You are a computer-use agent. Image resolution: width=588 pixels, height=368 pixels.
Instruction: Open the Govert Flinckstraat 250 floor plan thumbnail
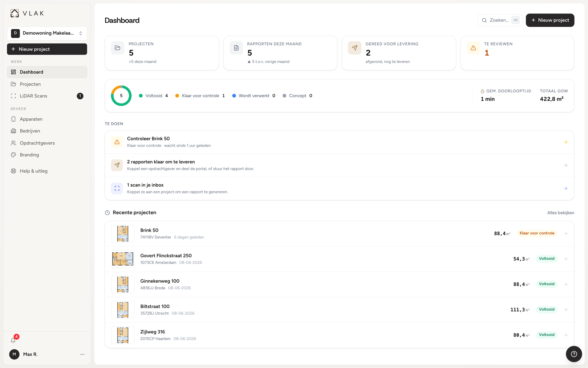pyautogui.click(x=123, y=259)
